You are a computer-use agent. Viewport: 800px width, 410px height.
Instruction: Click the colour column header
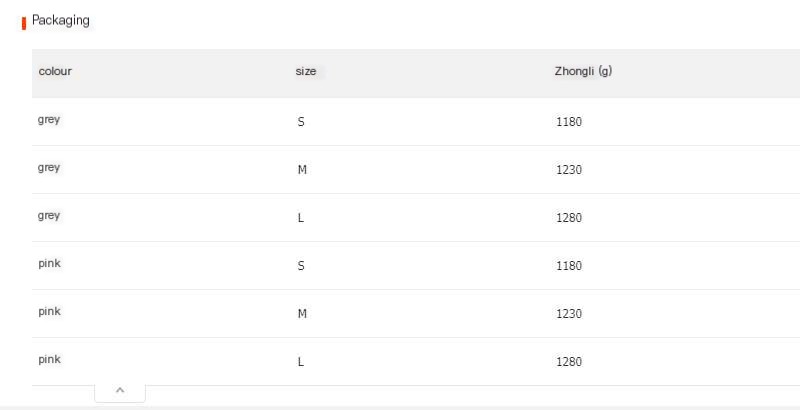point(55,72)
